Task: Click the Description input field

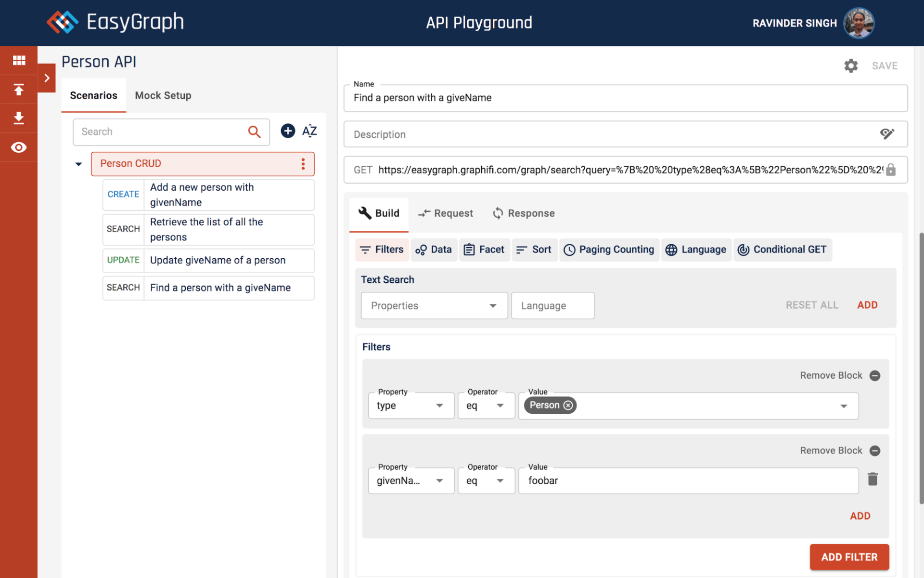Action: click(x=611, y=134)
